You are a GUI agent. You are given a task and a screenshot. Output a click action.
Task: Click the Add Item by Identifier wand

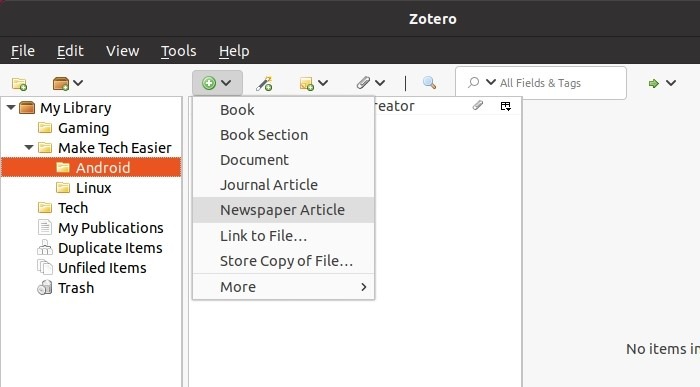pyautogui.click(x=264, y=83)
